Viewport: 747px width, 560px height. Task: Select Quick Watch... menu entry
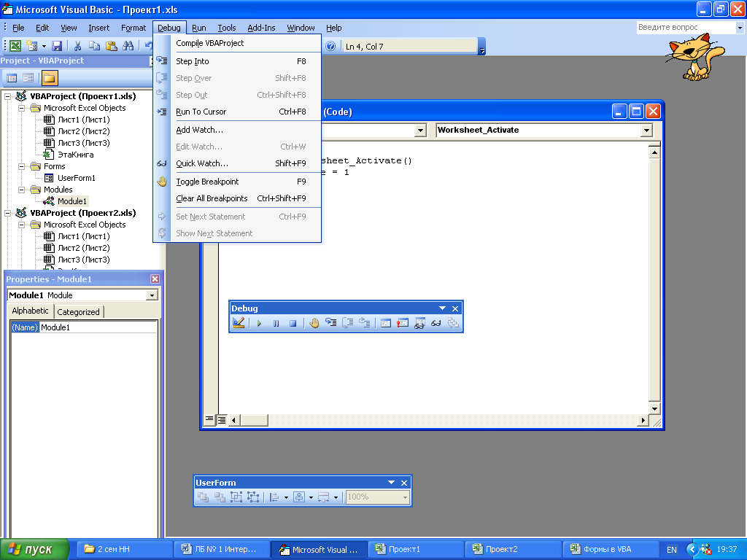pyautogui.click(x=237, y=163)
